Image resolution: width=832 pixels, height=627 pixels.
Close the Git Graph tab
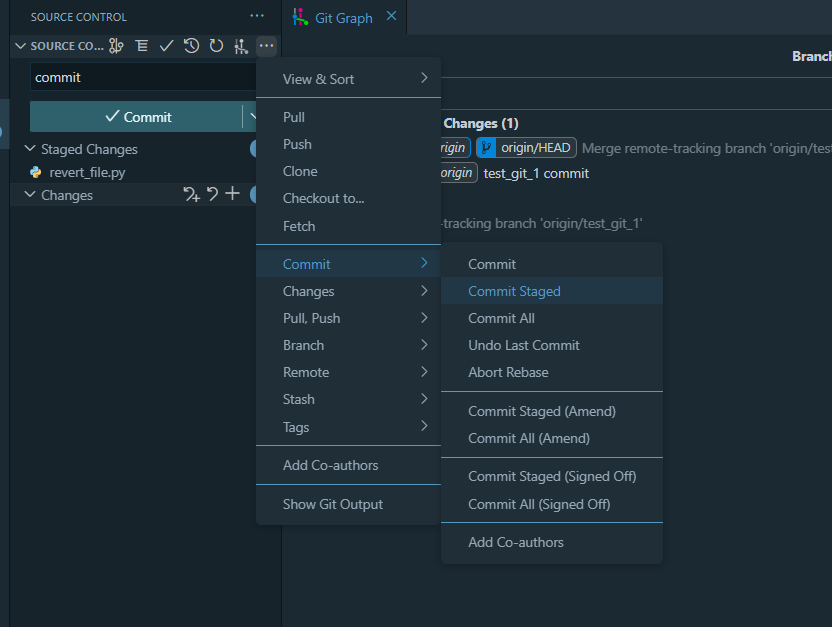[392, 16]
